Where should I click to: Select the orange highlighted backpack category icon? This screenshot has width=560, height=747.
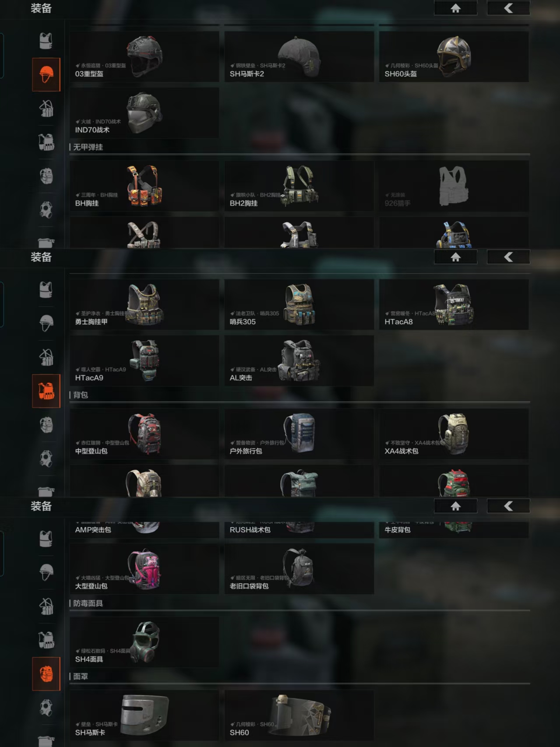tap(46, 674)
